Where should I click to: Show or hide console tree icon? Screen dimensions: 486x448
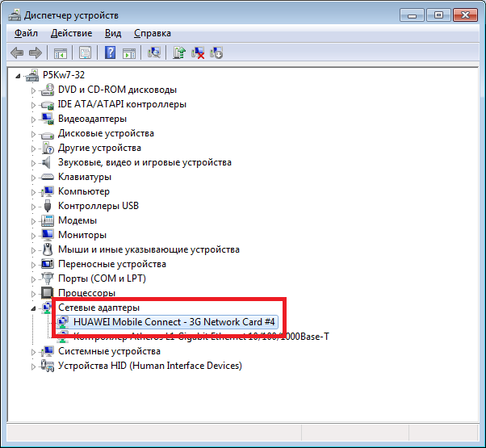coord(60,53)
